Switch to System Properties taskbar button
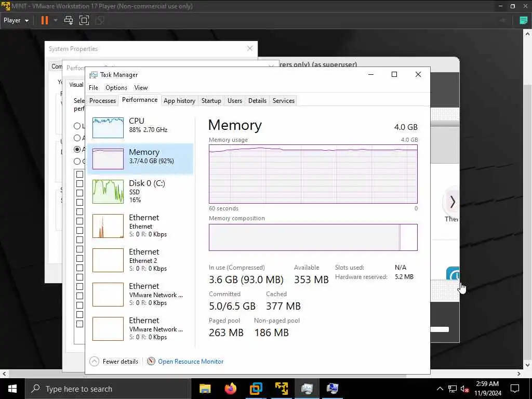 click(332, 389)
